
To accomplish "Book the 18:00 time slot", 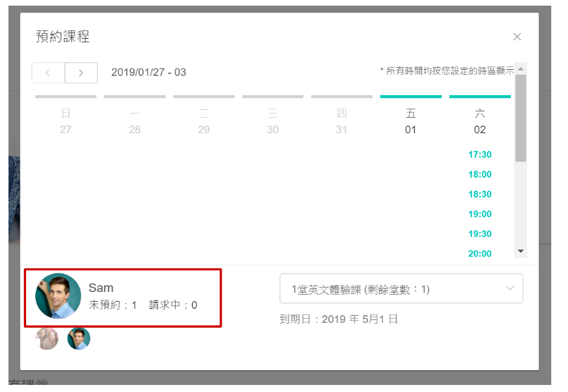I will 480,174.
